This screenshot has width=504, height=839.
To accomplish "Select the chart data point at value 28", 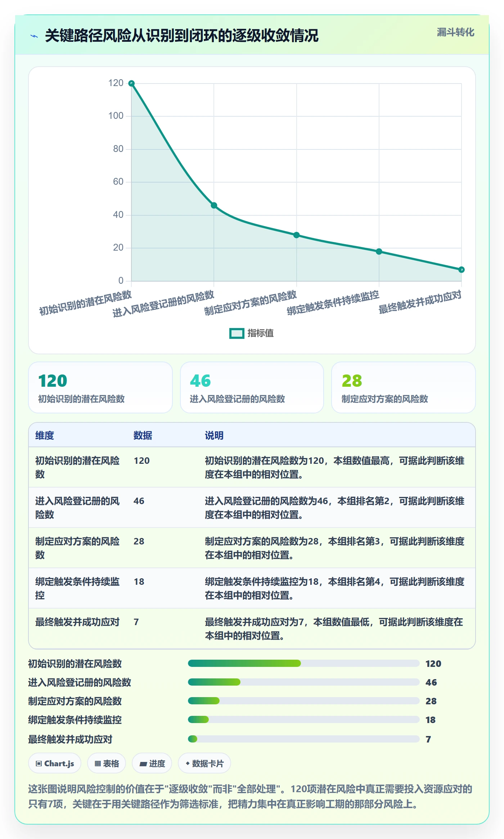I will [296, 235].
